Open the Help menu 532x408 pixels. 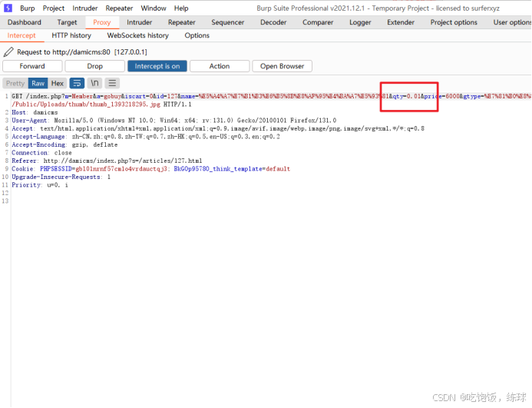pos(181,8)
